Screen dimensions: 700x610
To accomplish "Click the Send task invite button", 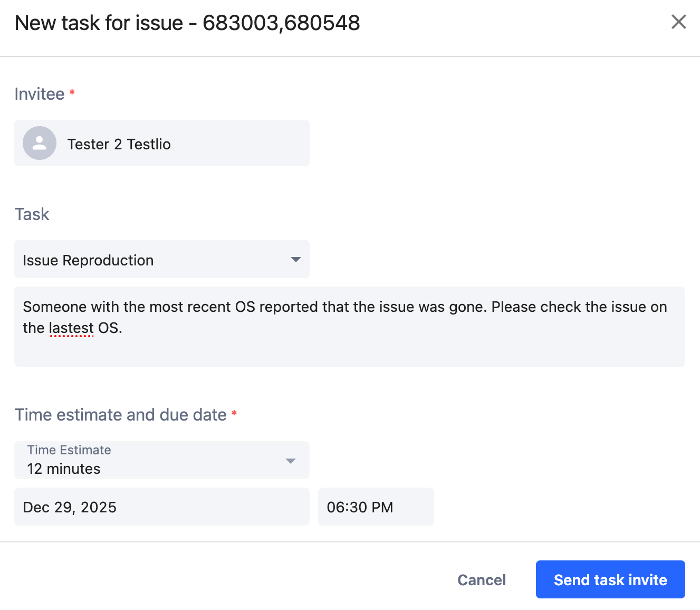I will (610, 579).
